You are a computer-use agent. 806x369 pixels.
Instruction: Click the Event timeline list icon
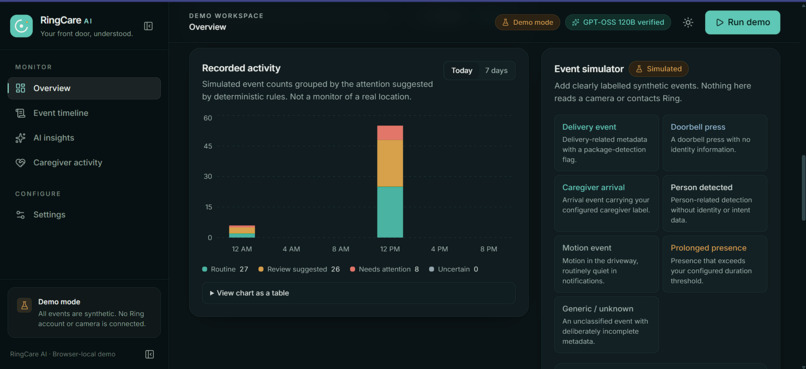pyautogui.click(x=21, y=113)
